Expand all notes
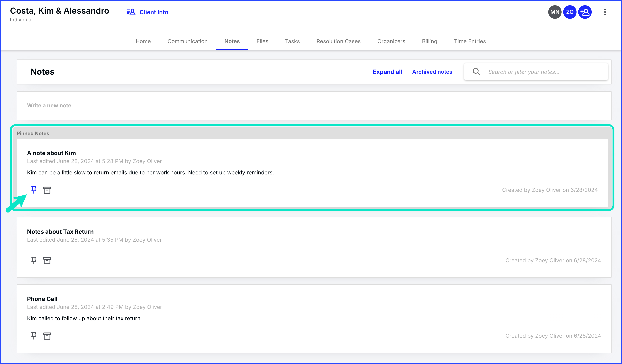Viewport: 622px width, 364px height. point(387,72)
